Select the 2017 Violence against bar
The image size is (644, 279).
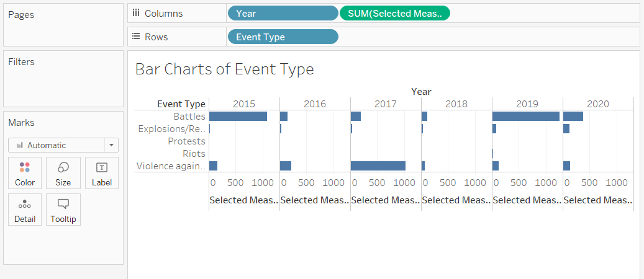(x=378, y=166)
